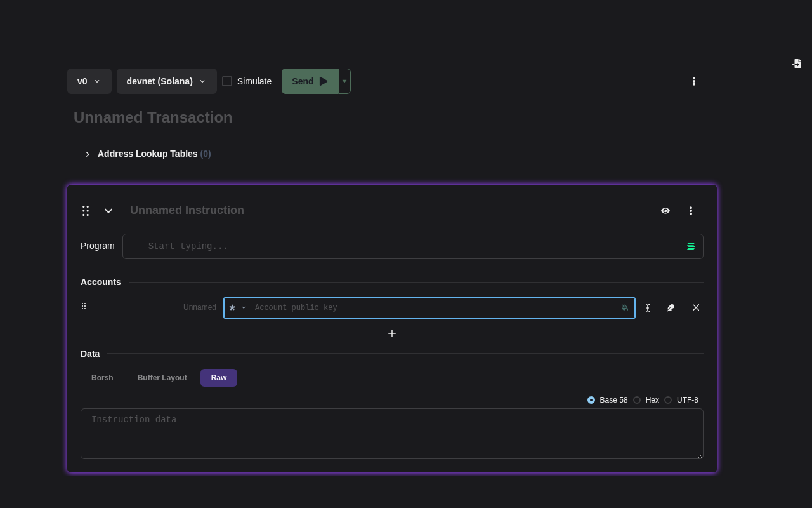This screenshot has width=812, height=508.
Task: Click the account rename cursor icon
Action: click(648, 308)
